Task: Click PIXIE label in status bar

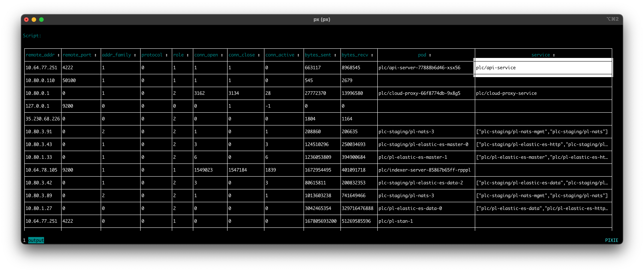Action: click(x=611, y=240)
